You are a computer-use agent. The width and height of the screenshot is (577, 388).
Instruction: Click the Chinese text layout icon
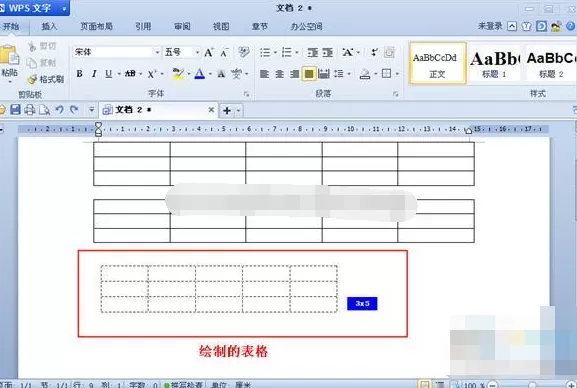point(348,53)
